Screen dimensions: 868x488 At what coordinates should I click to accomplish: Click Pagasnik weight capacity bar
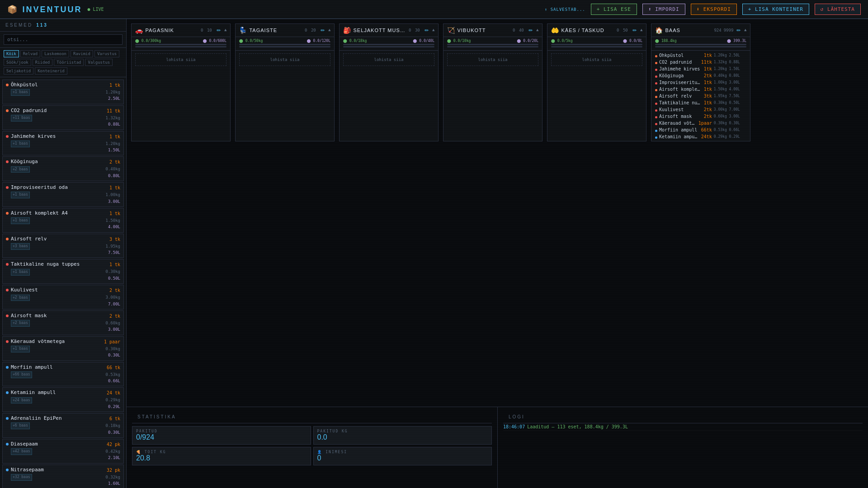point(181,45)
